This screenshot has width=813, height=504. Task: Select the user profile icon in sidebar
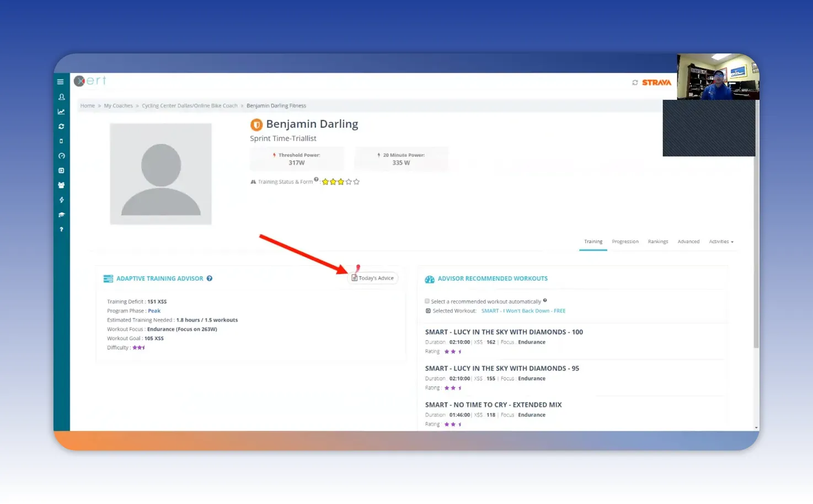coord(61,96)
